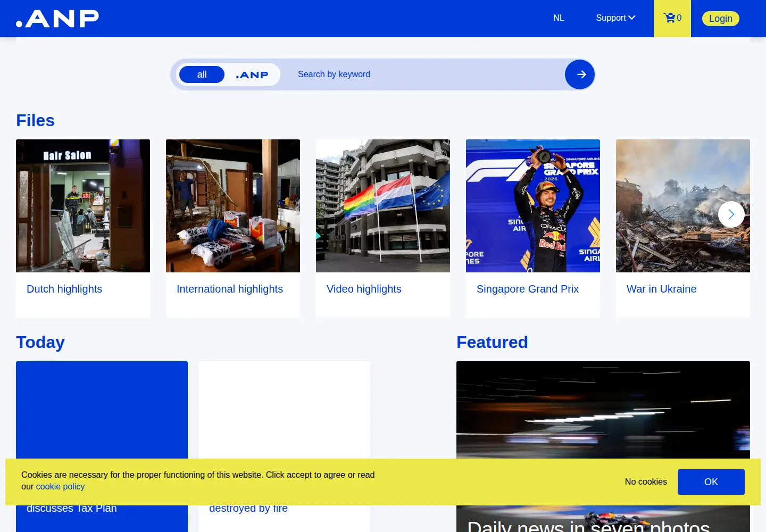This screenshot has width=766, height=532.
Task: Click the Video highlights title link
Action: [364, 289]
